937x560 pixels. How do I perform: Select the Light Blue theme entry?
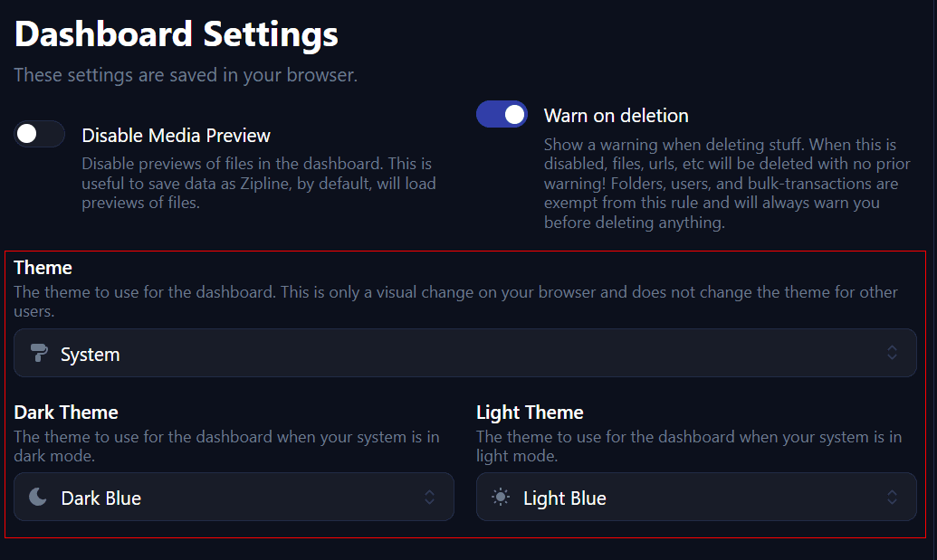click(x=562, y=497)
